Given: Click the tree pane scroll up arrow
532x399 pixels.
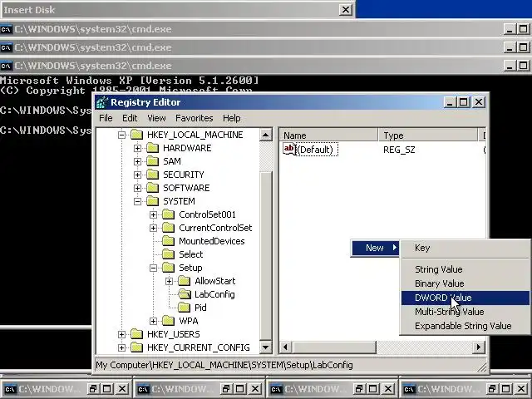Looking at the screenshot, I should tap(266, 135).
